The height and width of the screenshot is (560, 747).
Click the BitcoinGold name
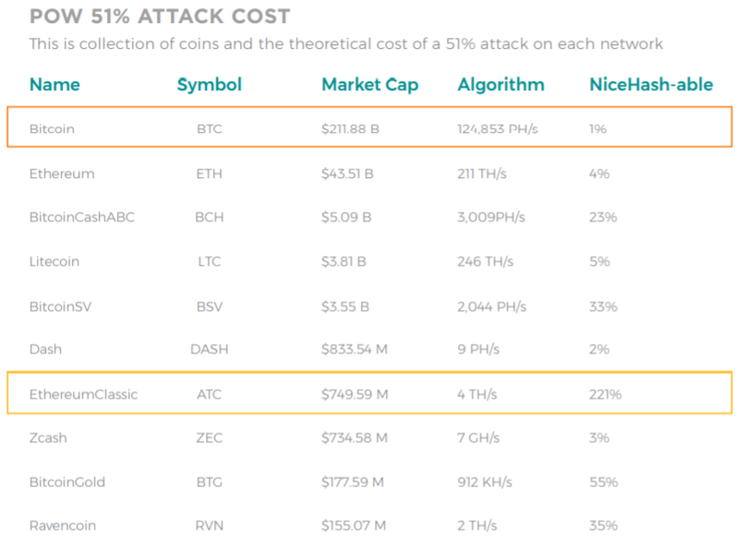tap(67, 482)
